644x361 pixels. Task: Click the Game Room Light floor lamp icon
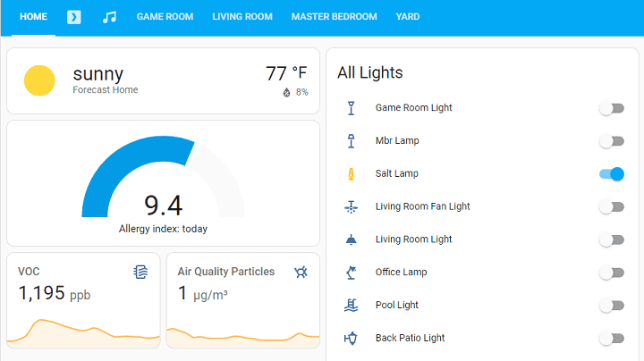[351, 108]
